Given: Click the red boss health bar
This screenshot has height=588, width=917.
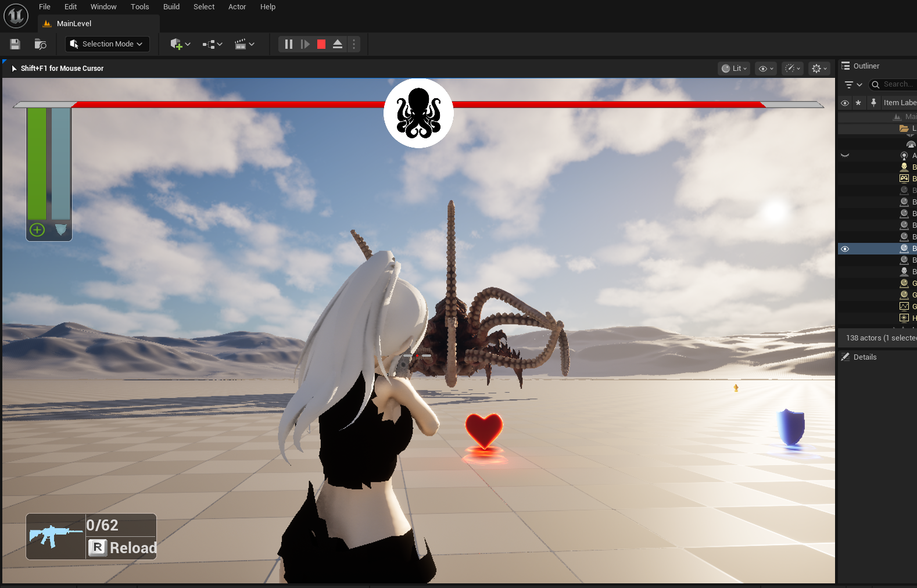Looking at the screenshot, I should (418, 105).
